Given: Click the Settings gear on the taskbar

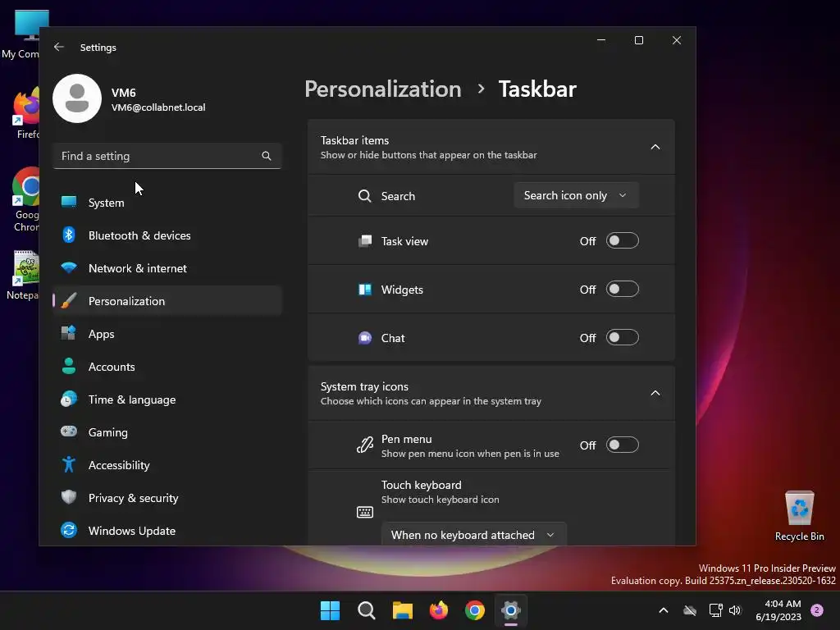Looking at the screenshot, I should coord(510,610).
